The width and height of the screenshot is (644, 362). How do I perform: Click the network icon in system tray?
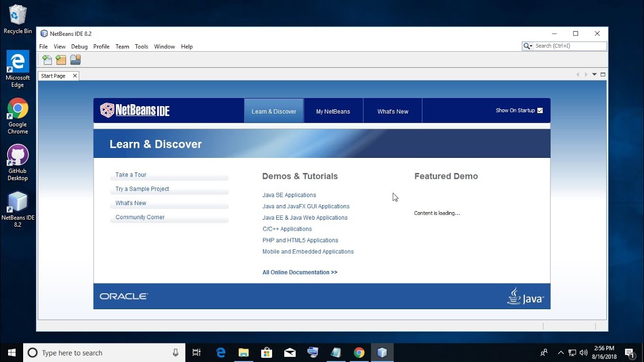click(x=572, y=352)
